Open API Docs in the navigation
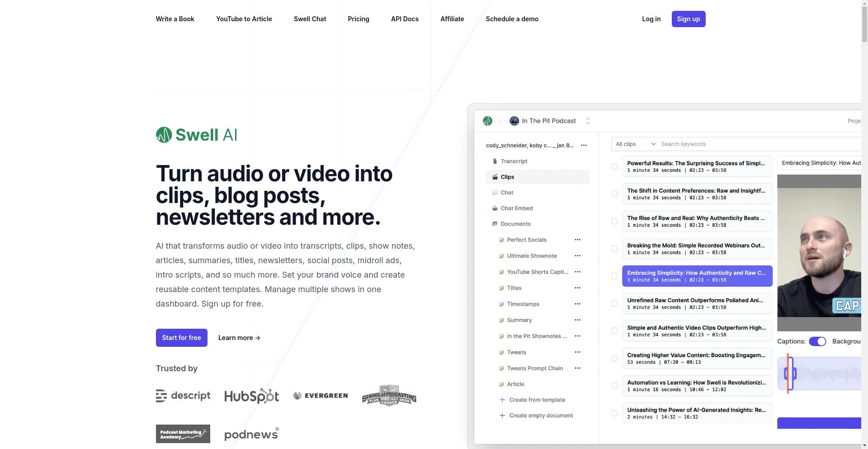The width and height of the screenshot is (868, 449). [405, 19]
